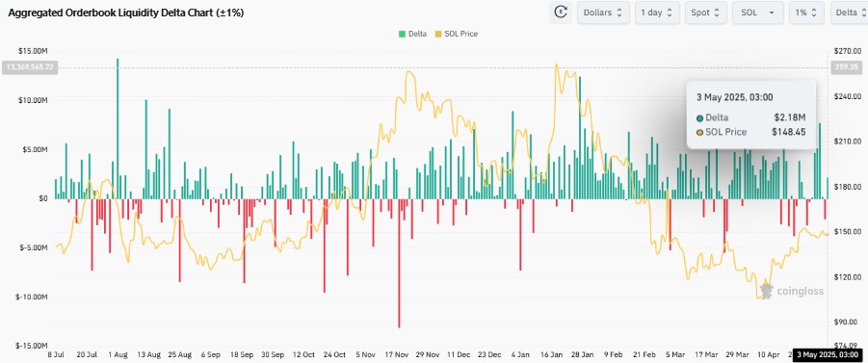Click the 13,369,565.22 crosshair value label
868x363 pixels.
[29, 68]
